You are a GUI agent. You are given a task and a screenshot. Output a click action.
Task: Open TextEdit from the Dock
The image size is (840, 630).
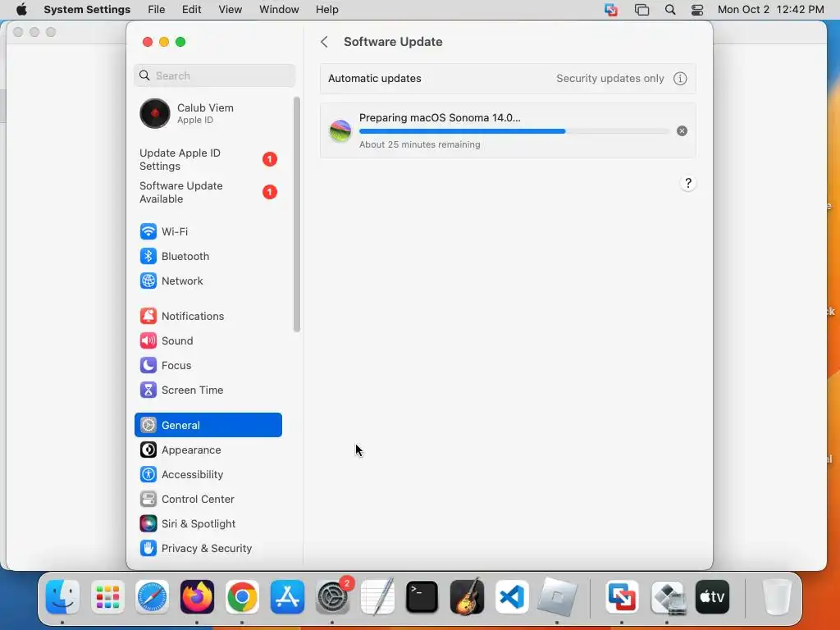tap(377, 596)
